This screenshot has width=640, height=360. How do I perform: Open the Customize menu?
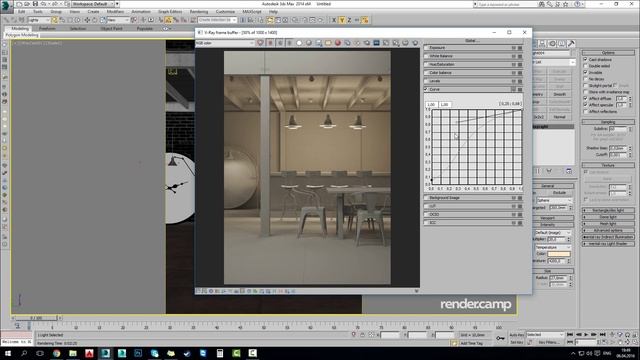click(x=225, y=11)
